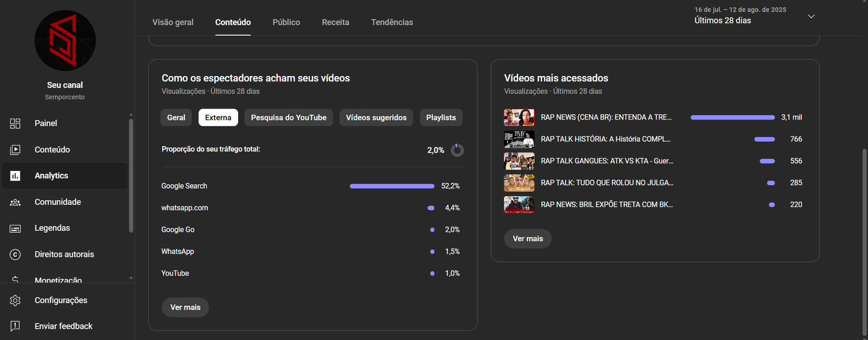This screenshot has height=340, width=868.
Task: Select the Externa traffic filter chip
Action: pos(218,117)
